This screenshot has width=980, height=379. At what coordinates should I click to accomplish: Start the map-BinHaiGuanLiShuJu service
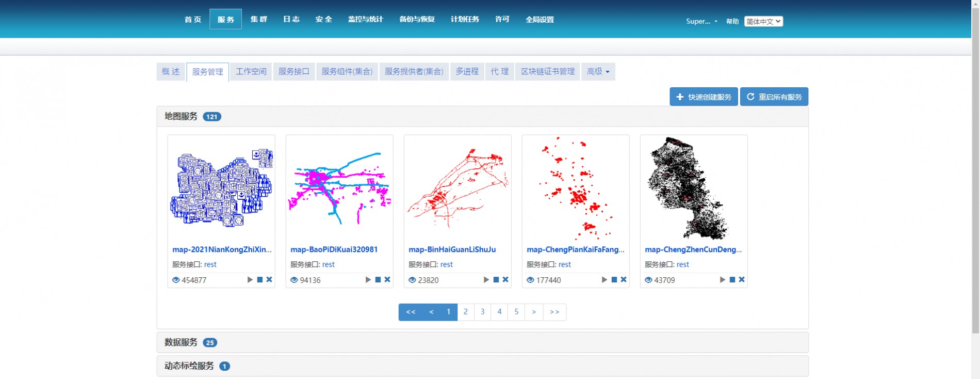coord(486,280)
